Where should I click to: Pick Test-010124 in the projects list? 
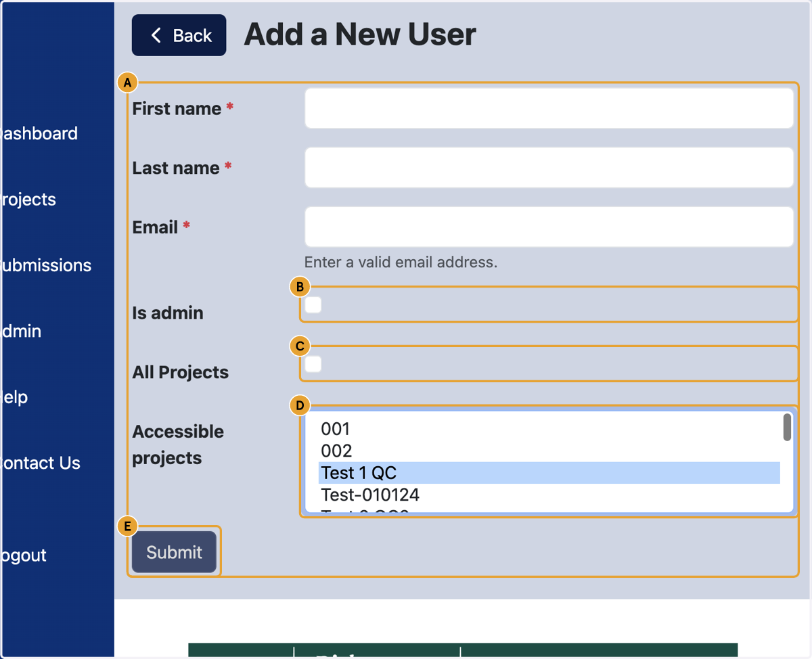pos(549,495)
